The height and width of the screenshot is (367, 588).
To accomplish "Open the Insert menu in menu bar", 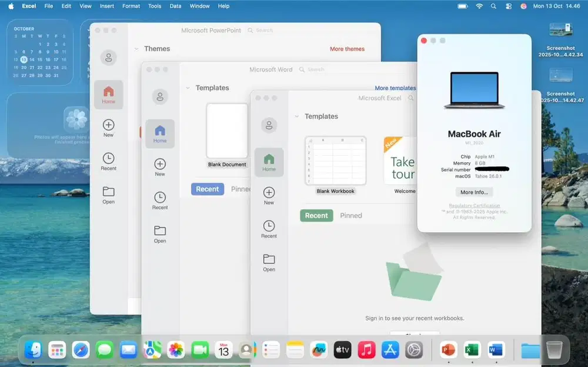I will (x=107, y=6).
